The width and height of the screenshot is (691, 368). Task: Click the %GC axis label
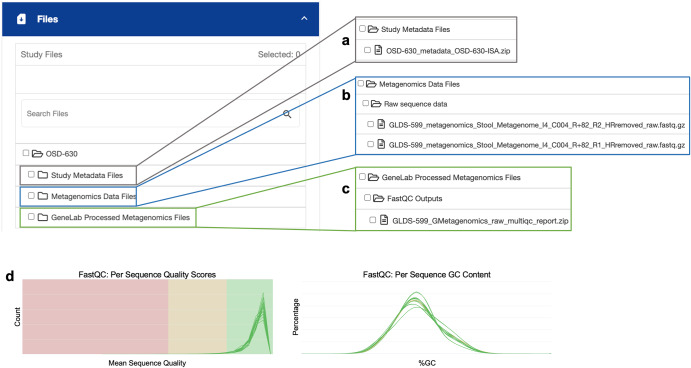tap(427, 363)
